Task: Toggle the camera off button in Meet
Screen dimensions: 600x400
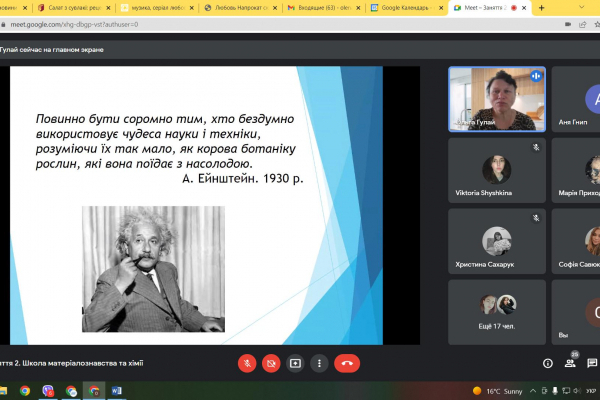Action: click(x=271, y=363)
